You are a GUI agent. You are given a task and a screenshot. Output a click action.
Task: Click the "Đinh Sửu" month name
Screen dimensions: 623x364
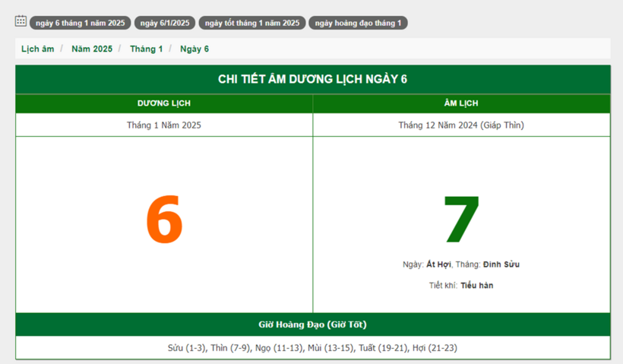pos(501,264)
